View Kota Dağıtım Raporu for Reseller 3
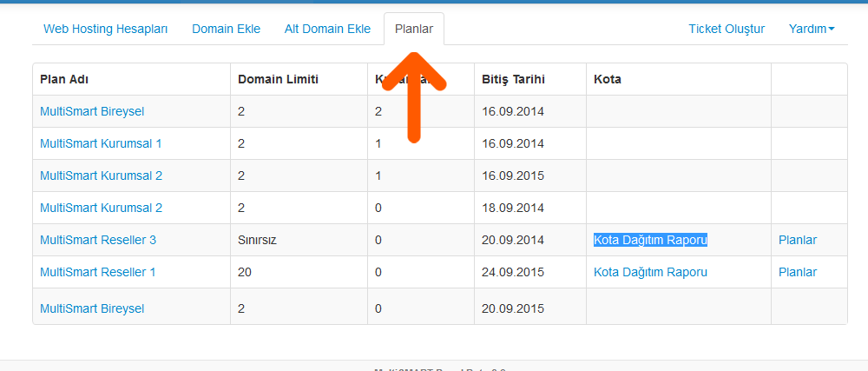Viewport: 868px width, 371px height. (650, 240)
